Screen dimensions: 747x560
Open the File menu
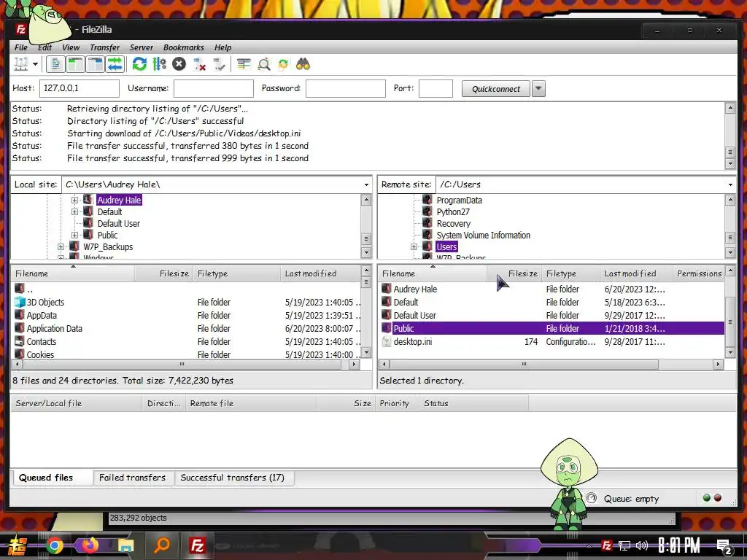(21, 47)
